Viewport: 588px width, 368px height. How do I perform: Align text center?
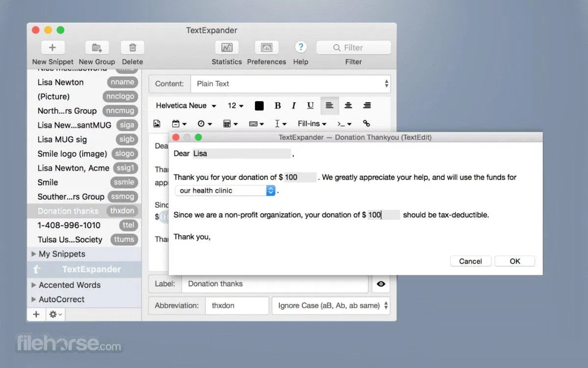(x=348, y=105)
